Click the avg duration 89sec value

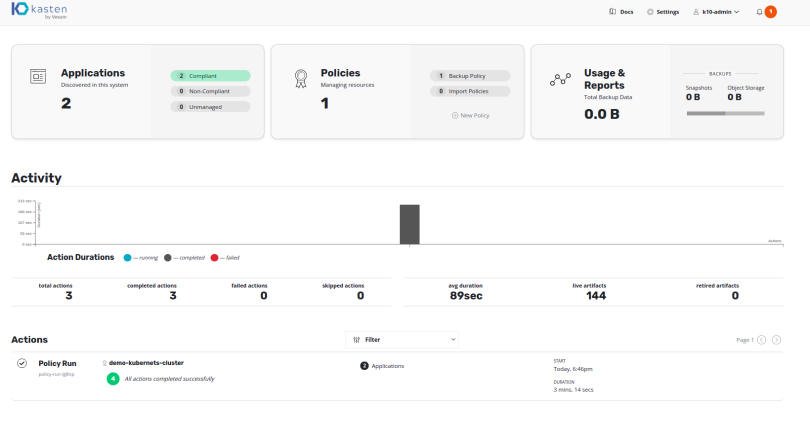[466, 296]
